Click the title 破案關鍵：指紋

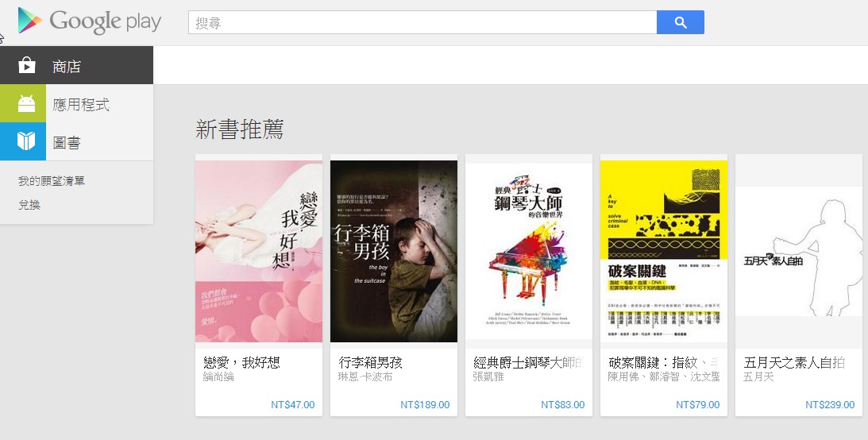(664, 362)
